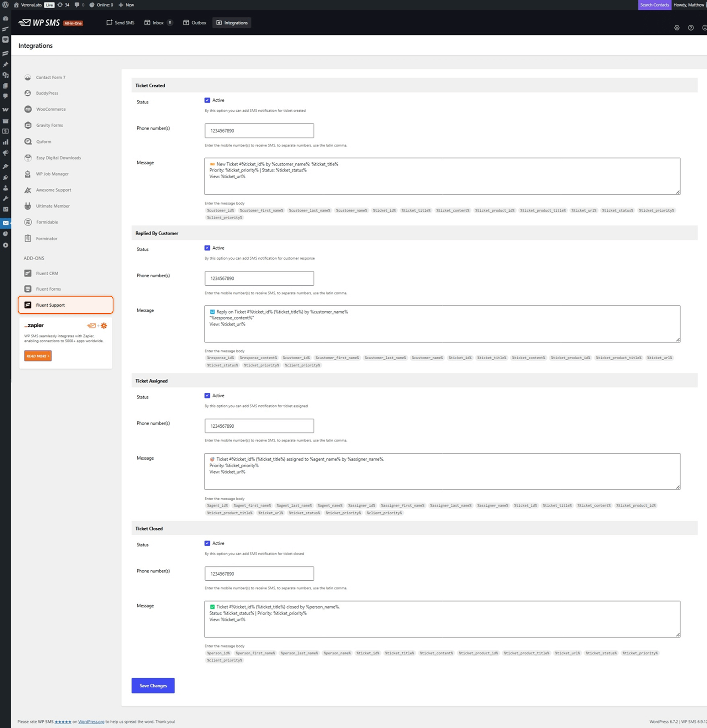707x728 pixels.
Task: Click into the Ticket Assigned message textarea
Action: click(442, 472)
